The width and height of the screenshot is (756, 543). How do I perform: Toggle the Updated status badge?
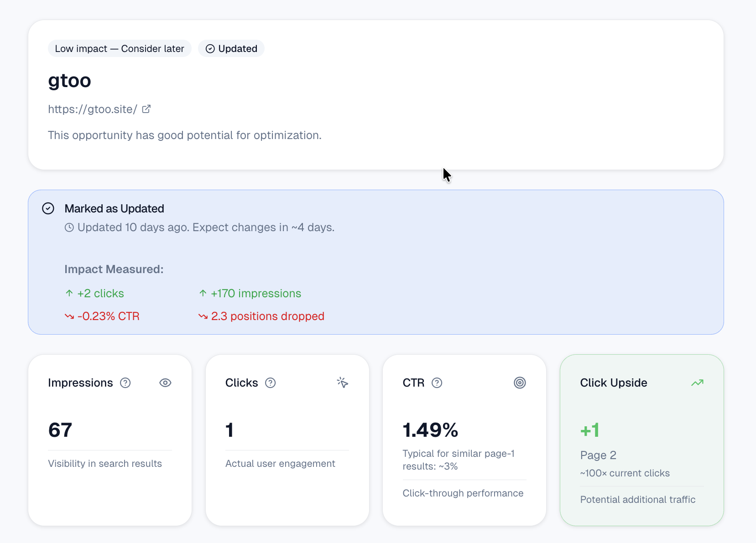231,48
